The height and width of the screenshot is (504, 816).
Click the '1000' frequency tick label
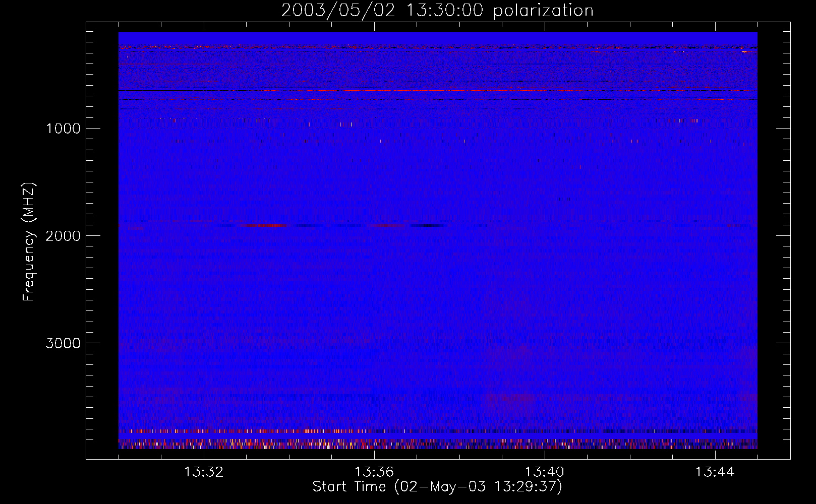click(63, 129)
